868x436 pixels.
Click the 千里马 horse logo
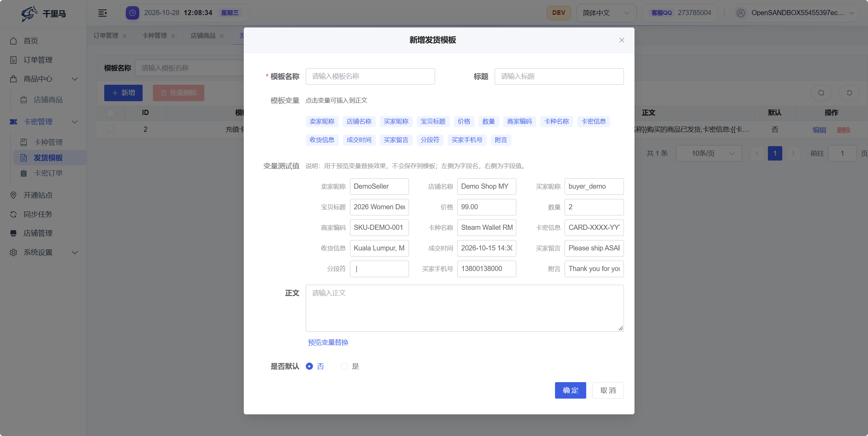[x=29, y=14]
